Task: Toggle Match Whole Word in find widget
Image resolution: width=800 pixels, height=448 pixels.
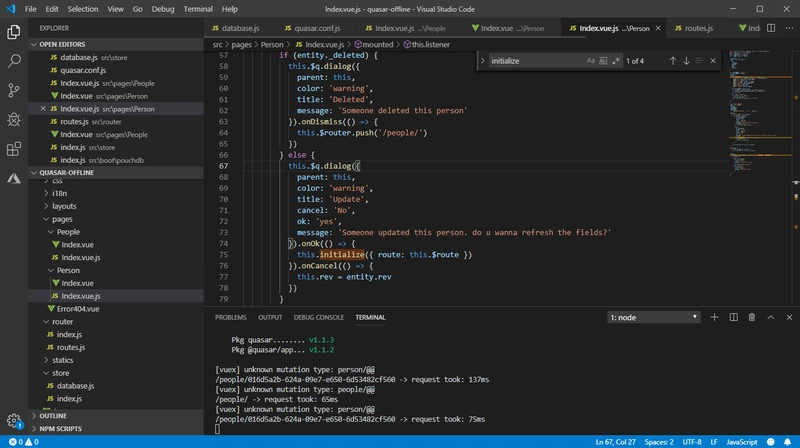Action: click(x=604, y=61)
